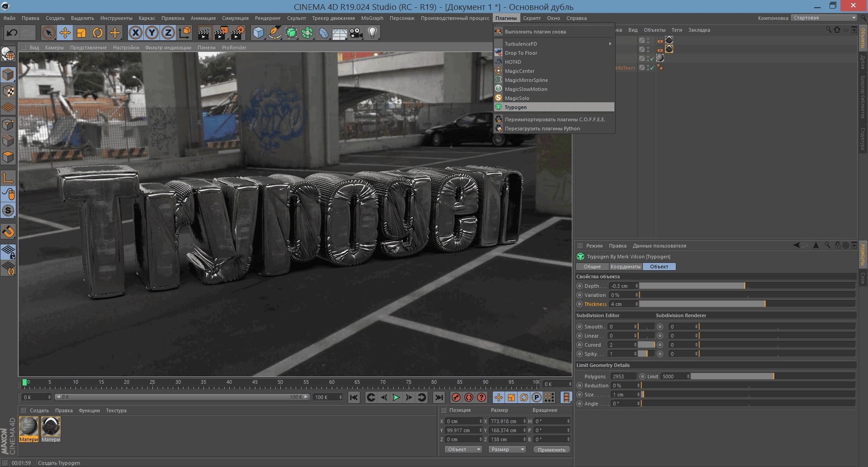Screen dimensions: 868x467
Task: Toggle Thickness parameter animation dot
Action: 580,304
